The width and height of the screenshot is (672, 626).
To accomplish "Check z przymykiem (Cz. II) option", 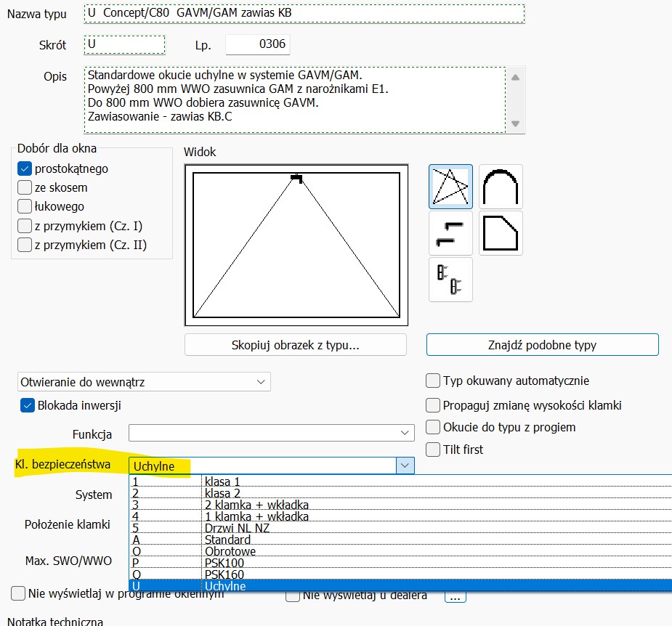I will click(x=25, y=245).
